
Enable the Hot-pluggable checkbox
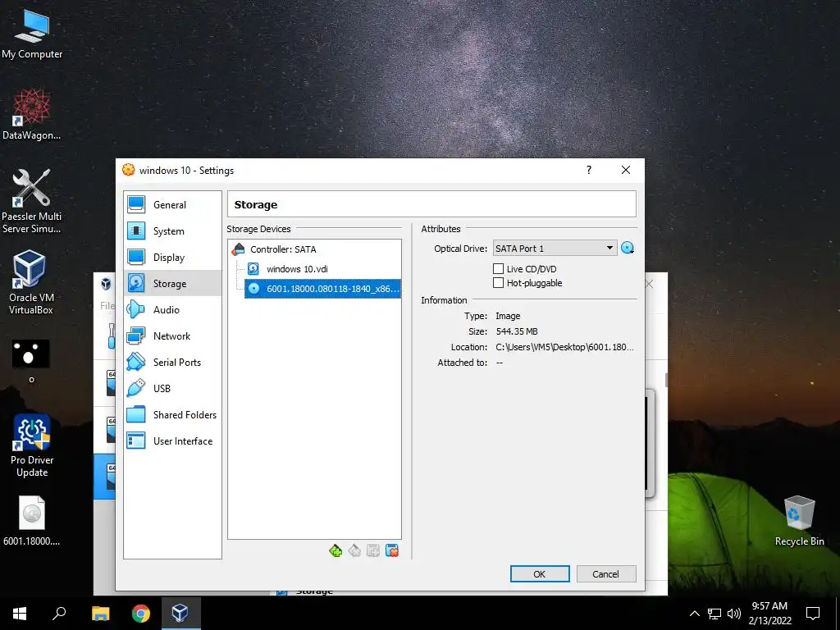pyautogui.click(x=498, y=283)
